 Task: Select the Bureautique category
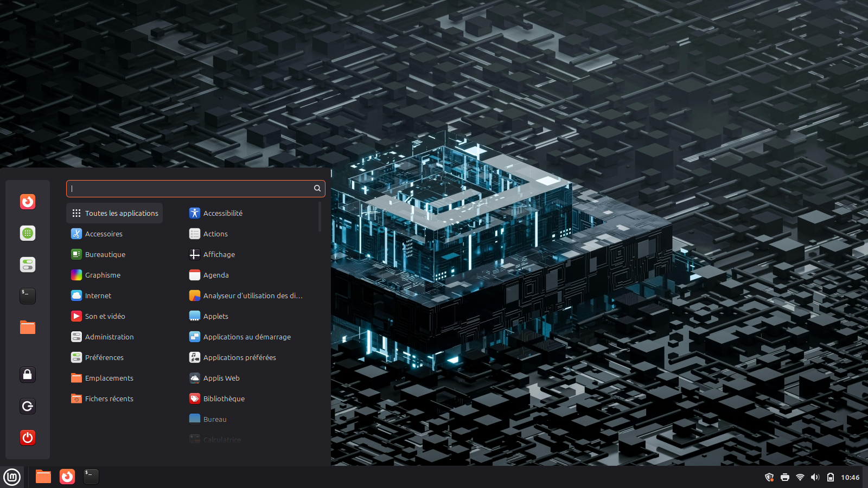click(105, 254)
